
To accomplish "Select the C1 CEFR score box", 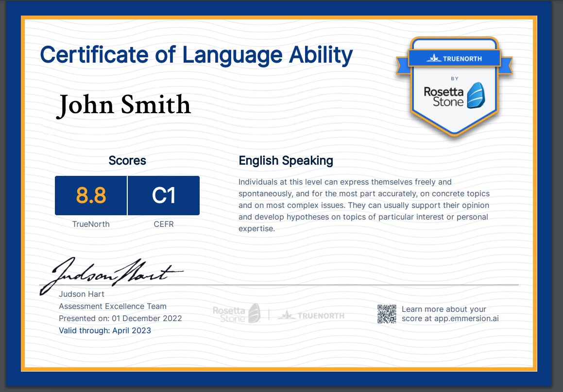I will coord(163,195).
